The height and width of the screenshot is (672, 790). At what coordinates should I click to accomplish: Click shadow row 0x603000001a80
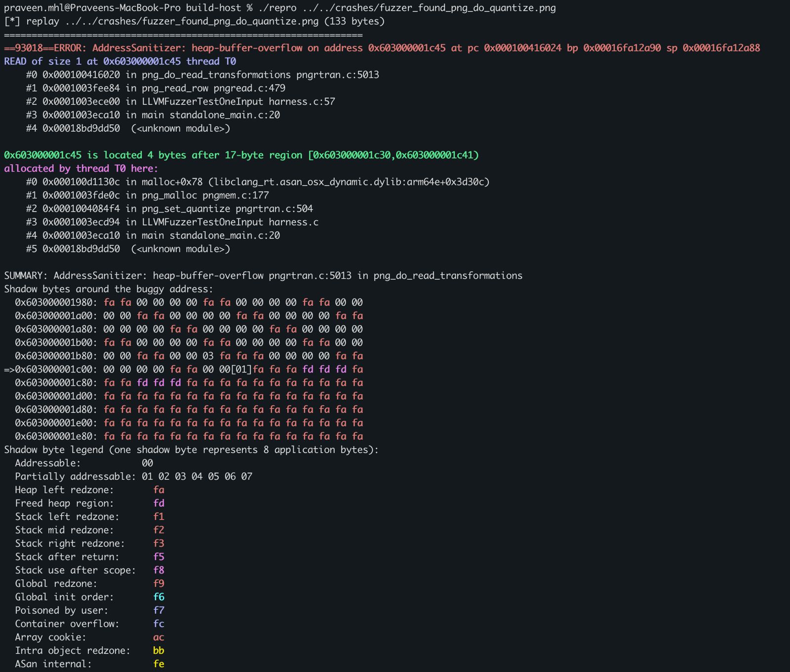tap(189, 329)
